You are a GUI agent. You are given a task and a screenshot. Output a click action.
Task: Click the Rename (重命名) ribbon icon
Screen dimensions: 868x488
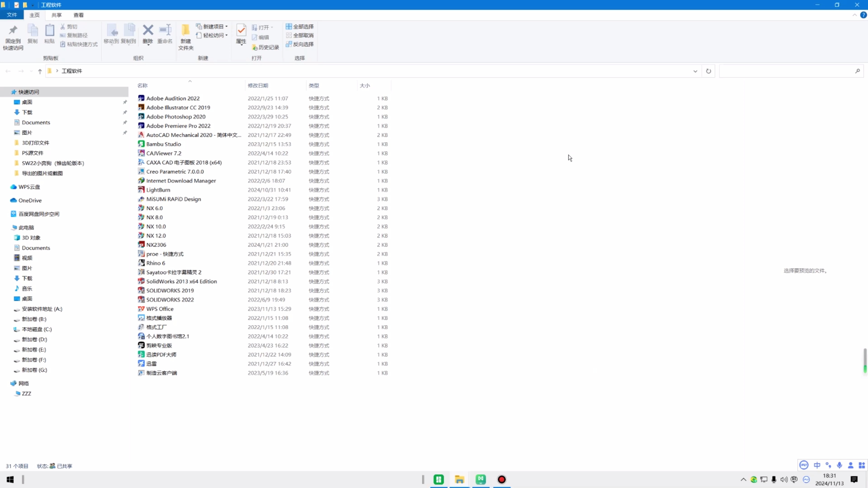tap(165, 34)
